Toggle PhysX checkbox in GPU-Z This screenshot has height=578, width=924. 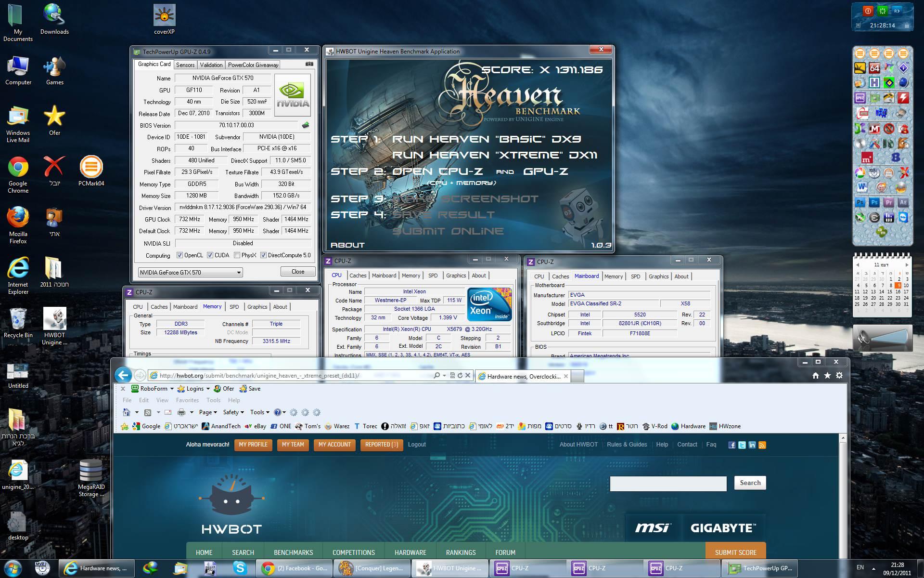coord(237,255)
